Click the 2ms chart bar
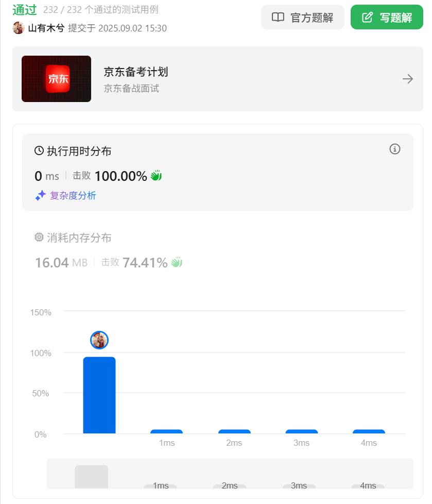This screenshot has height=504, width=432. click(x=234, y=431)
